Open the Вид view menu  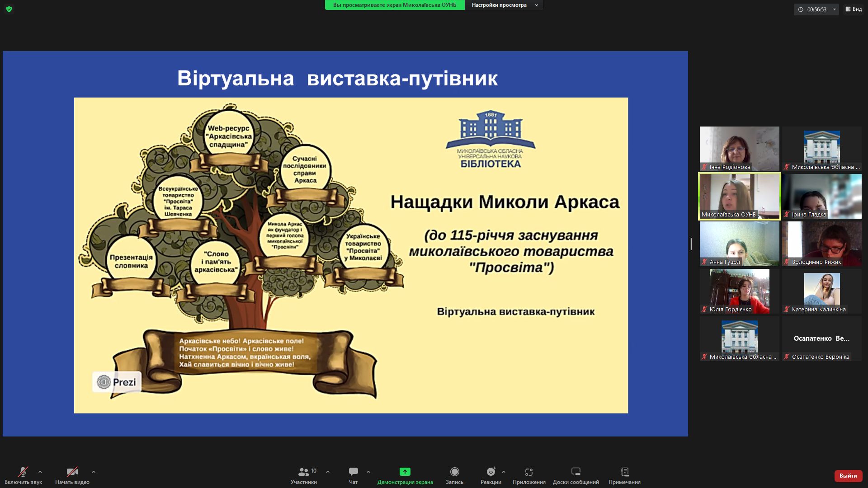point(854,9)
